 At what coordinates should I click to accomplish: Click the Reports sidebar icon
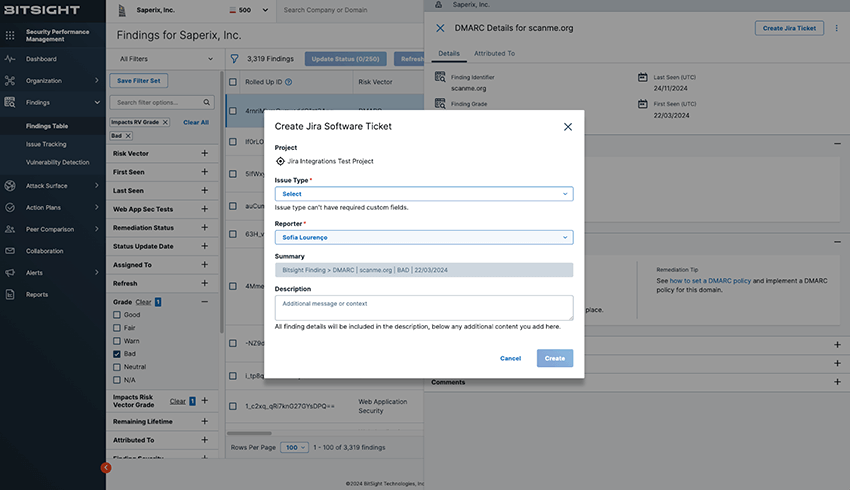(x=10, y=294)
